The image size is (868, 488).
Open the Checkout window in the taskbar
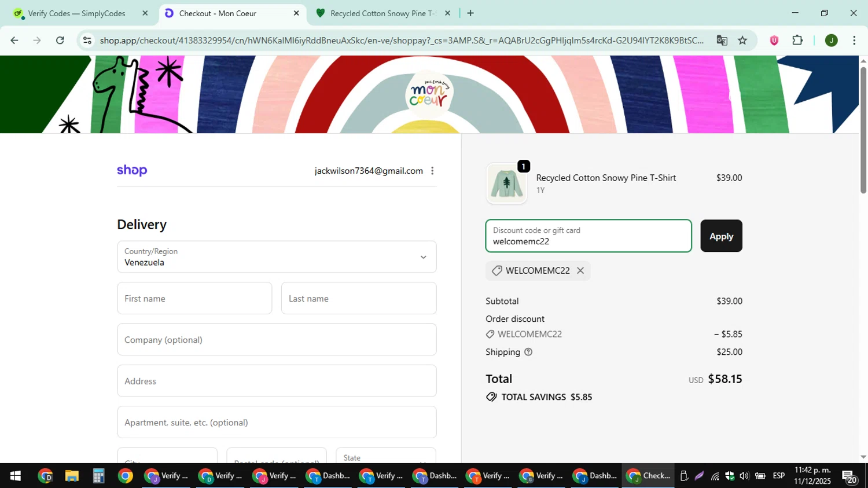point(648,476)
